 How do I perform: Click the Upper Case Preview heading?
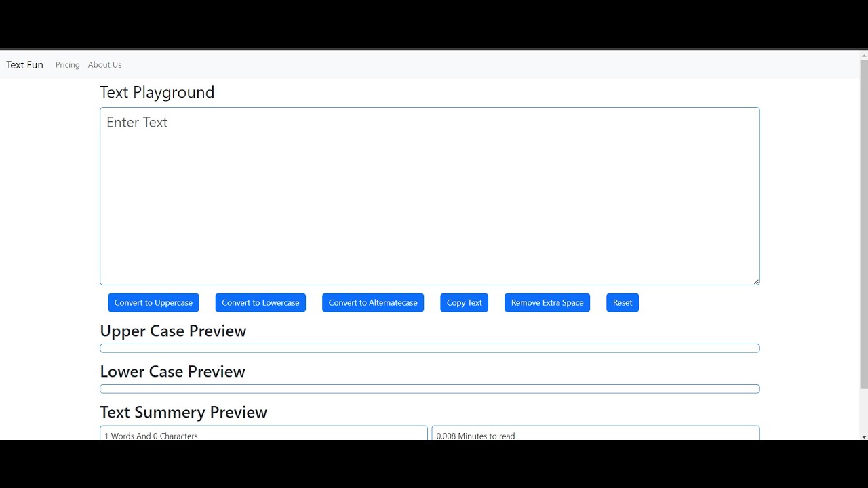[173, 331]
